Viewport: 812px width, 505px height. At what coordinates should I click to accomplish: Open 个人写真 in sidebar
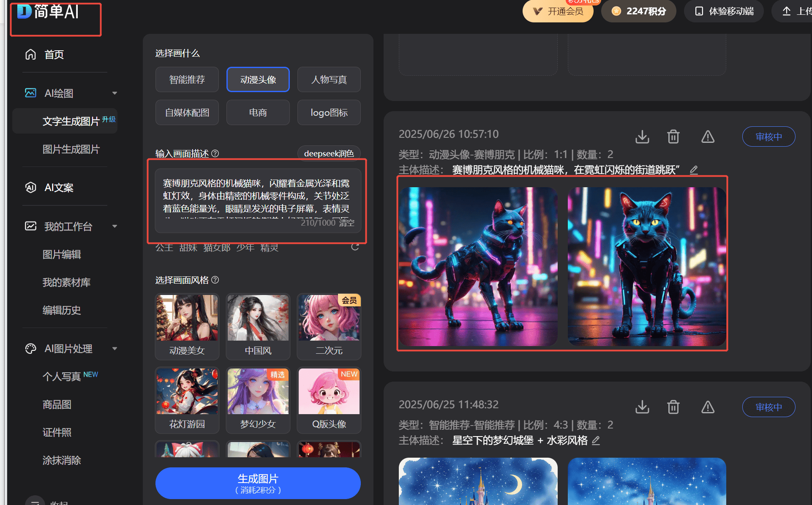point(62,377)
